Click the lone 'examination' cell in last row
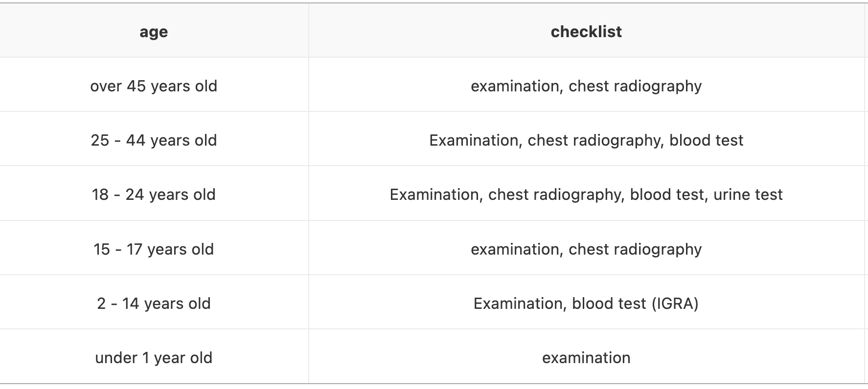 [x=586, y=358]
